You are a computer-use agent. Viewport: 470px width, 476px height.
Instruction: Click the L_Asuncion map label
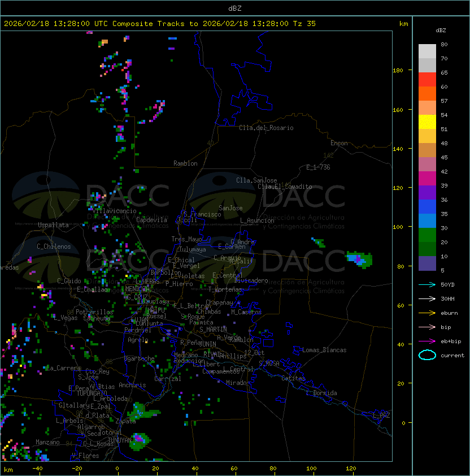coord(257,220)
